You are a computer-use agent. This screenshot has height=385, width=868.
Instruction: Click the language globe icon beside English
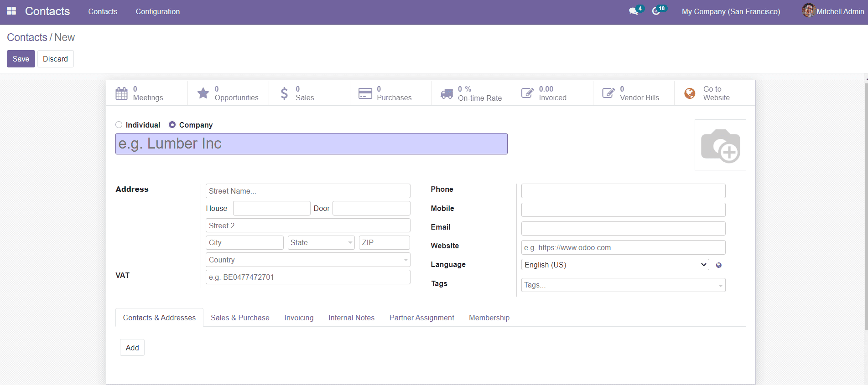point(719,265)
